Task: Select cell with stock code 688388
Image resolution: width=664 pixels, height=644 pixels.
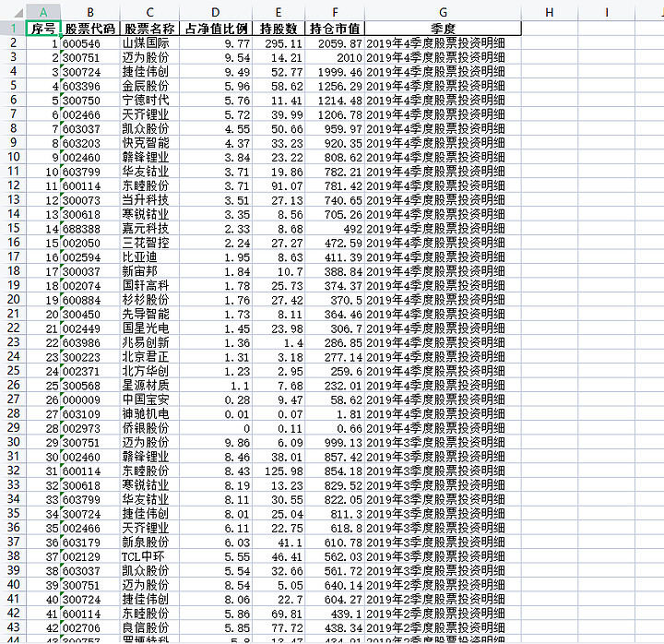Action: click(x=90, y=229)
